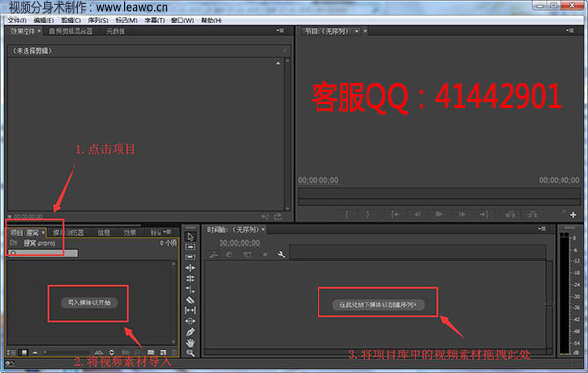Screen dimensions: 588x373
Task: Open the 剪辑(C) menu
Action: pyautogui.click(x=71, y=21)
